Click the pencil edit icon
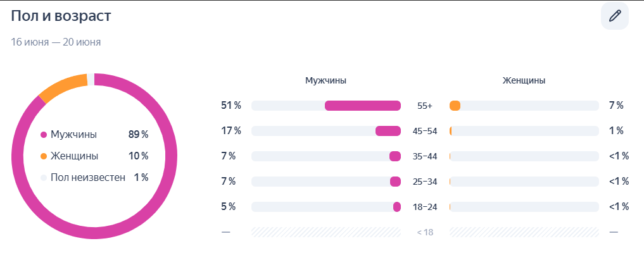The height and width of the screenshot is (260, 644). [614, 16]
